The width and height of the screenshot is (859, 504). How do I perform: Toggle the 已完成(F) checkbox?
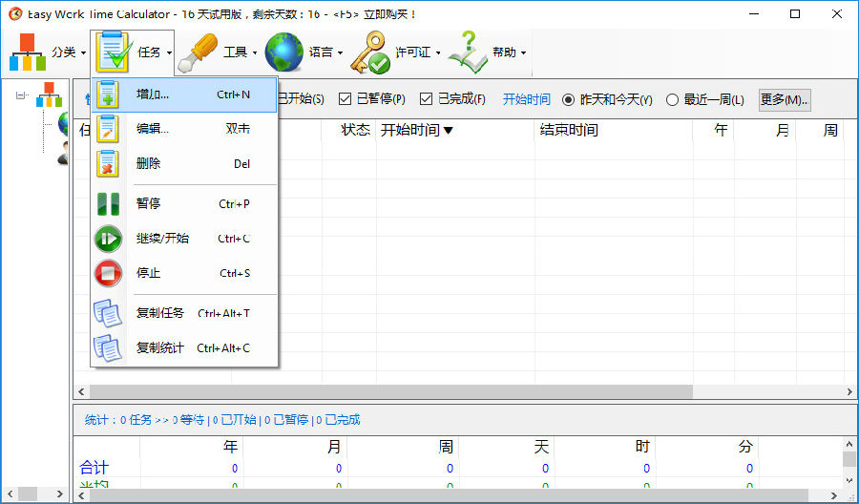pos(426,99)
